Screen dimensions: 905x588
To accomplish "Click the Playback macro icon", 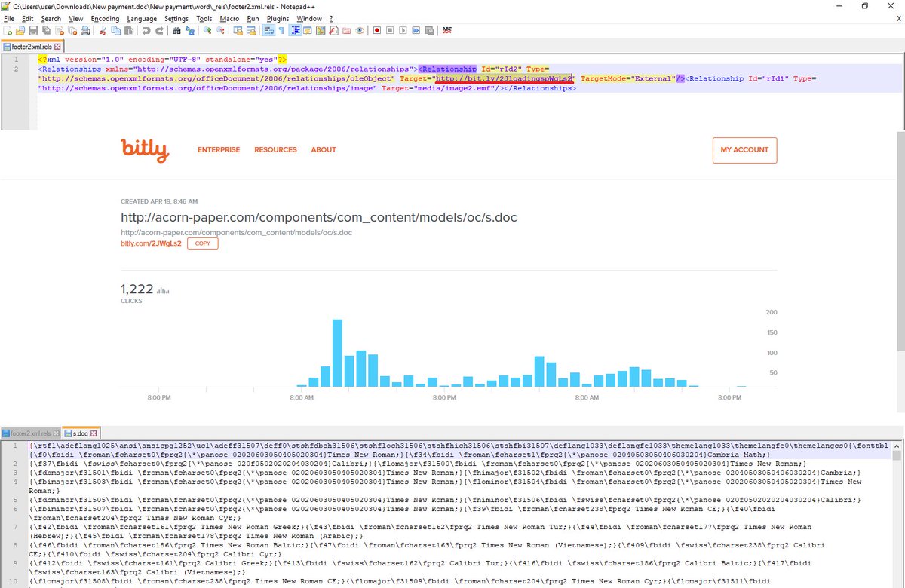I will [x=403, y=31].
